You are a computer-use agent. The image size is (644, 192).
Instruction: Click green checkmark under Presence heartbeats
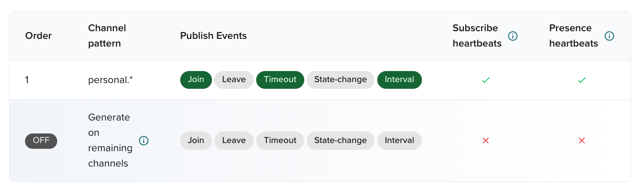click(582, 80)
